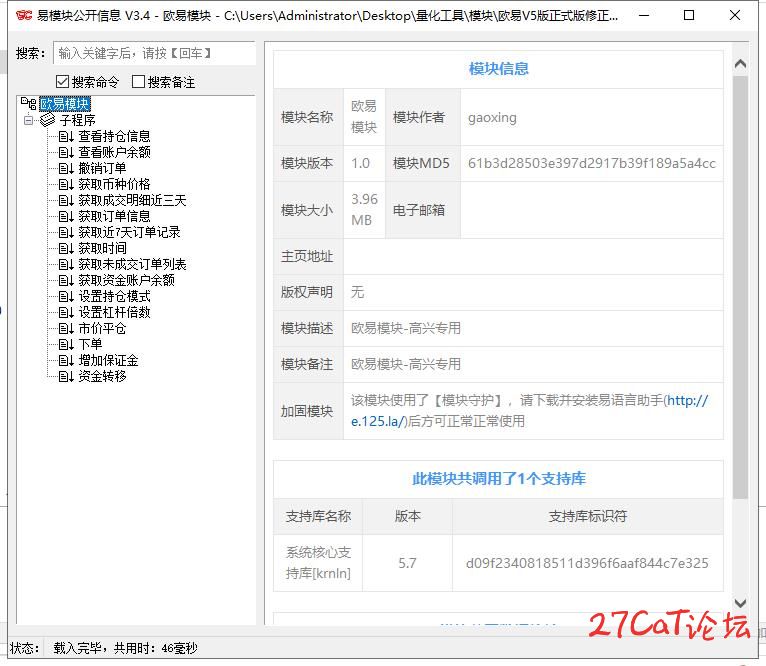Select the 设置杠杆倍数 subroutine
The width and height of the screenshot is (766, 666).
[114, 313]
